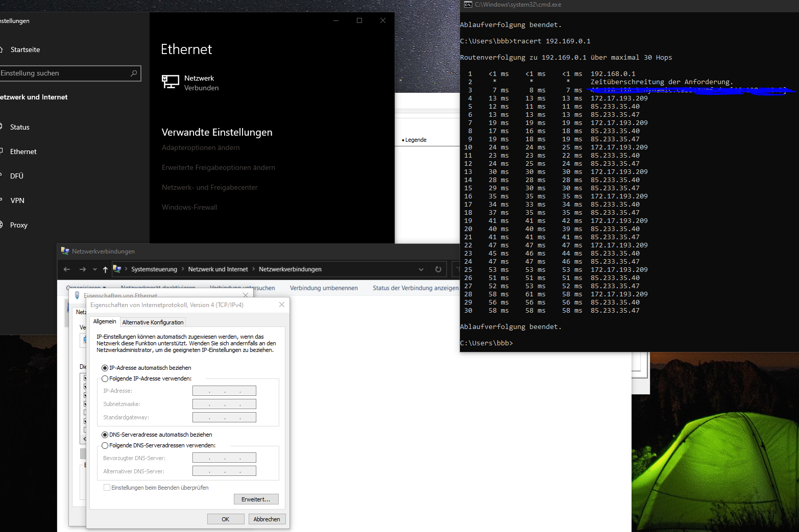
Task: Click the network folder icon in address bar
Action: (x=117, y=269)
